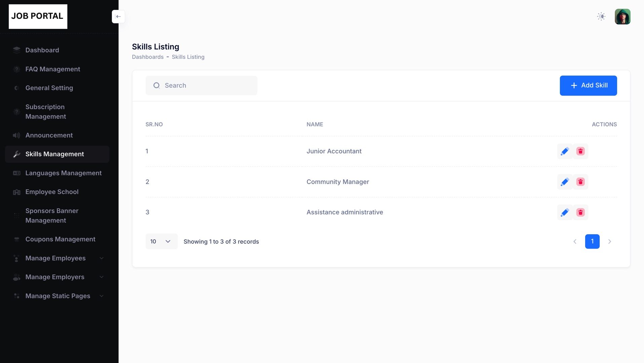644x363 pixels.
Task: Select page 1 in pagination
Action: pyautogui.click(x=592, y=241)
